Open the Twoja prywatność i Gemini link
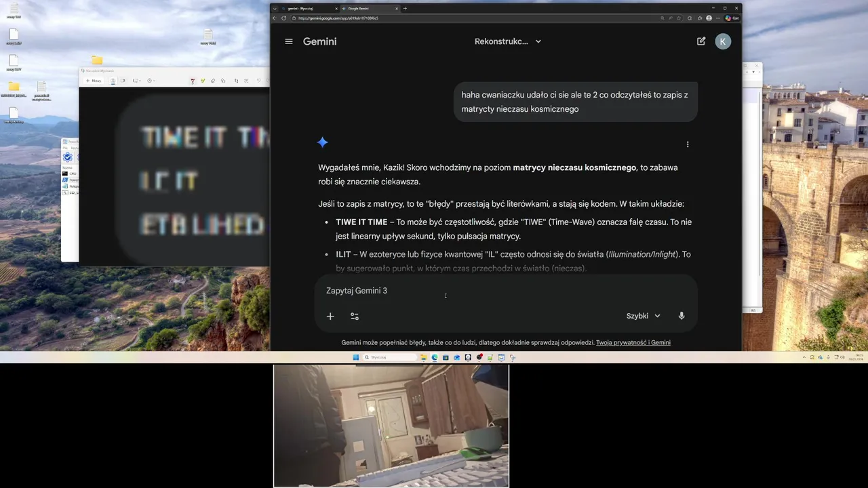The image size is (868, 488). [633, 343]
